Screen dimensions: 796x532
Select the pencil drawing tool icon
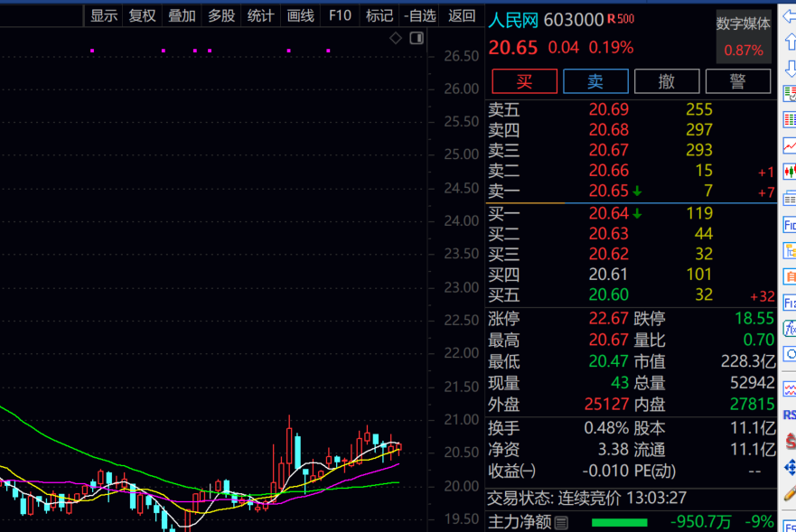pos(790,493)
